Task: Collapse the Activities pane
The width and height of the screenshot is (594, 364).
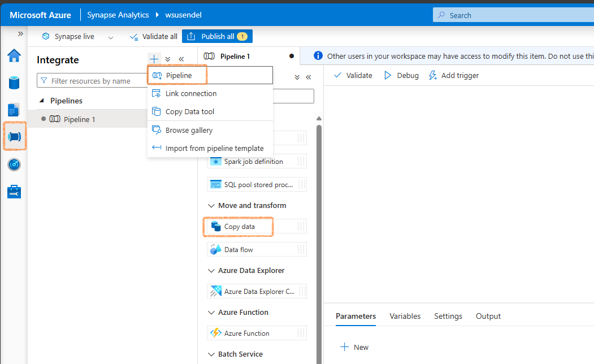Action: pyautogui.click(x=309, y=77)
